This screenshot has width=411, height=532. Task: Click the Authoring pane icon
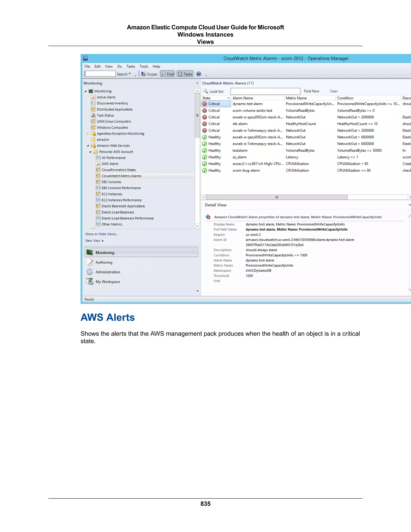click(x=90, y=262)
